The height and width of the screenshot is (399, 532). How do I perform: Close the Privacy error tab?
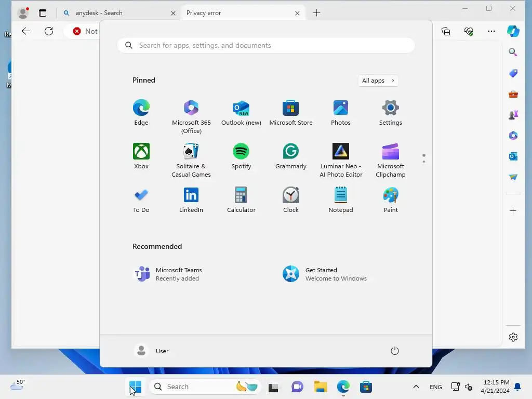[297, 13]
